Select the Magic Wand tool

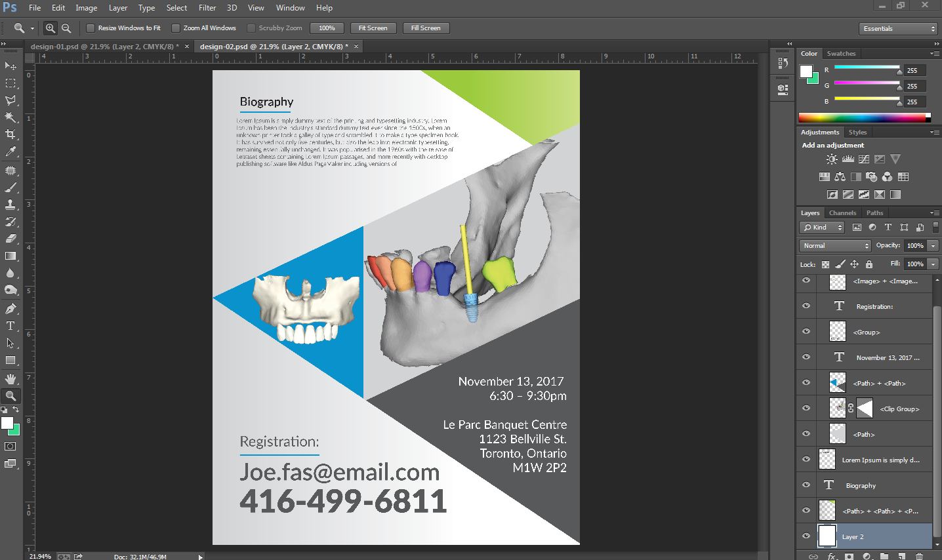tap(10, 117)
